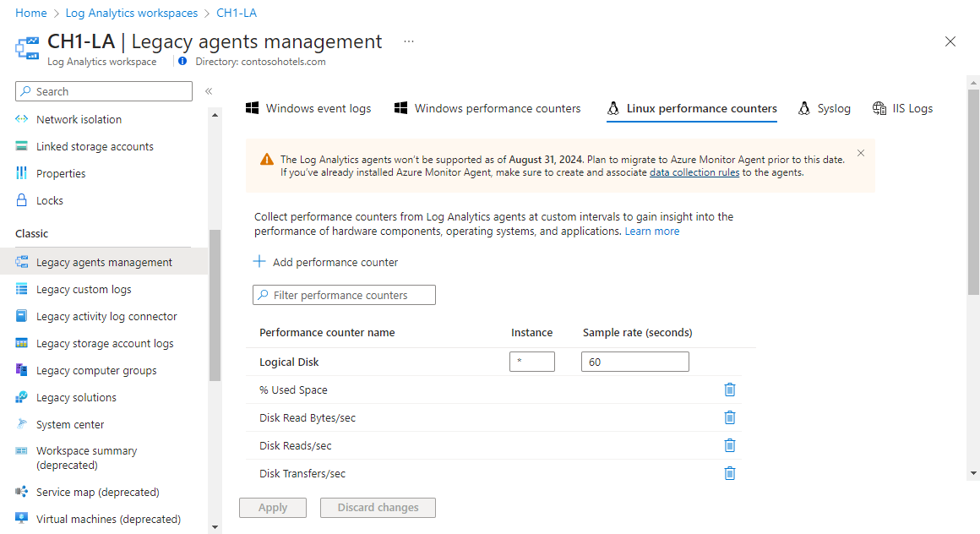Viewport: 980px width, 534px height.
Task: Dismiss the Log Analytics agents warning banner
Action: [861, 153]
